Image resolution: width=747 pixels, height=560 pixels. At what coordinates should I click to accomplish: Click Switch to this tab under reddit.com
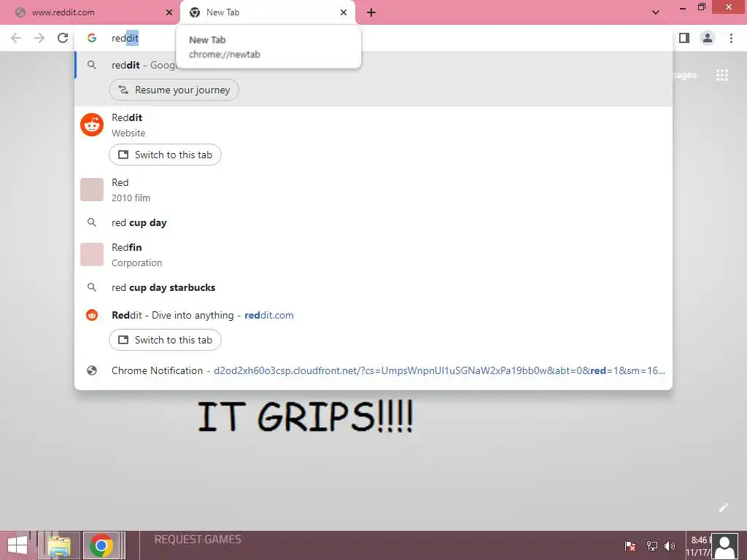(x=165, y=340)
